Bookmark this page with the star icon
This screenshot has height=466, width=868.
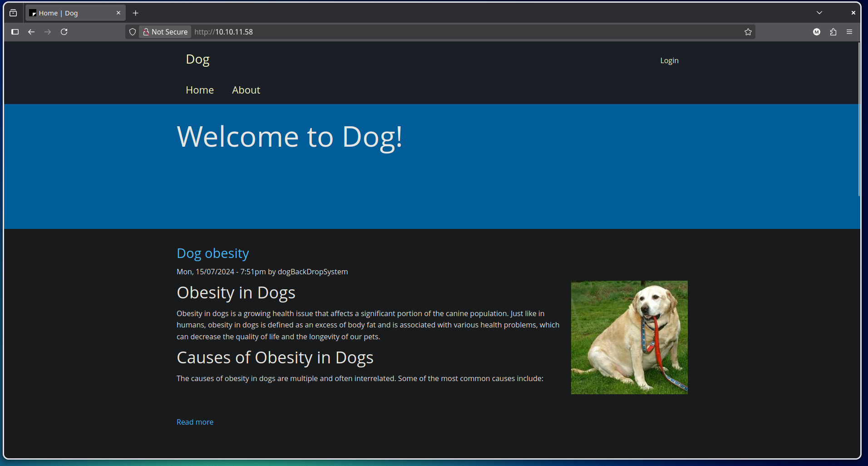click(748, 32)
